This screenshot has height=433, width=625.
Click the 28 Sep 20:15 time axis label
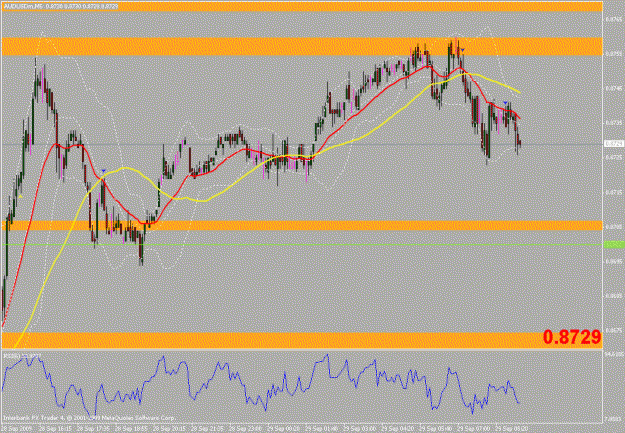(169, 429)
